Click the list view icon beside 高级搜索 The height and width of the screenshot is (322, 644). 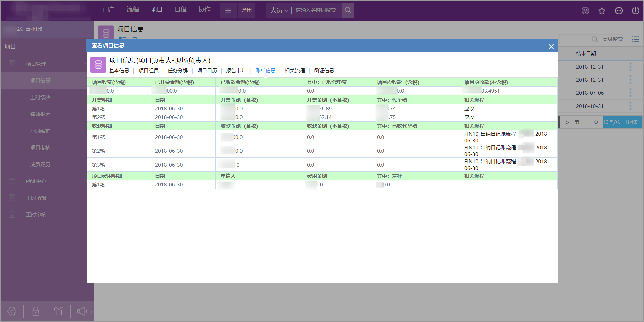coord(636,39)
